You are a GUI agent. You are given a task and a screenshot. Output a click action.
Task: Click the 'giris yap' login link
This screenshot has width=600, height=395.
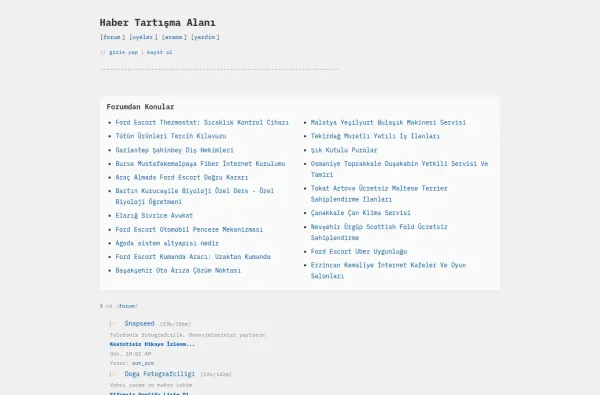point(123,52)
